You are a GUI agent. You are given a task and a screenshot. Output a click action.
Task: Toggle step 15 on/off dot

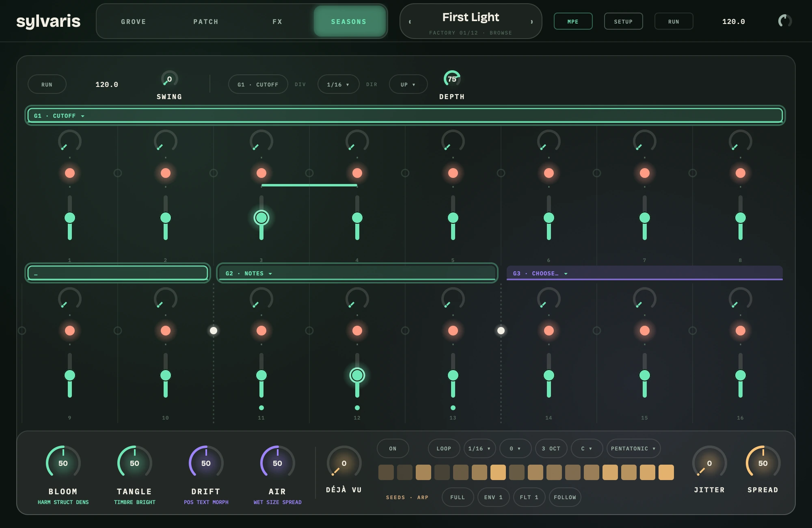(645, 331)
